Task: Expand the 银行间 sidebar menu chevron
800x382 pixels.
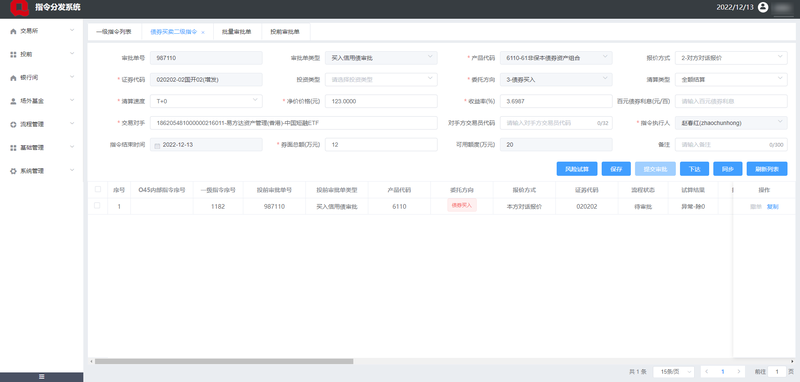Action: [x=72, y=77]
